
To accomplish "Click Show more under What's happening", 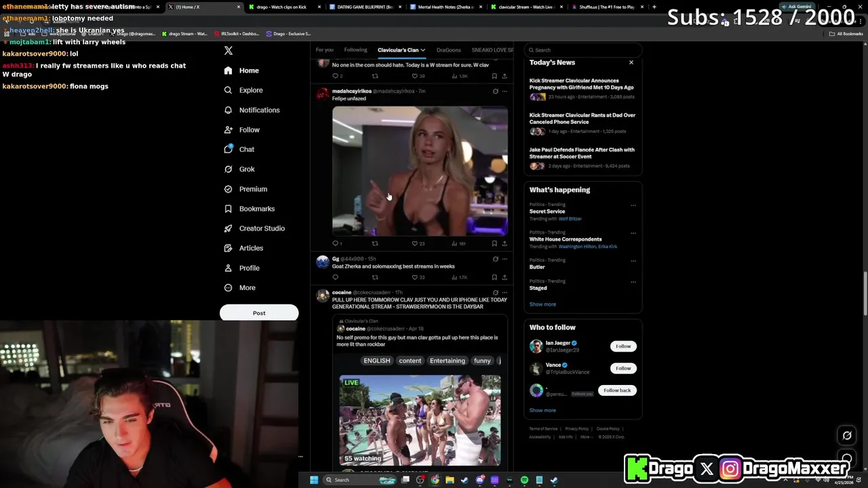I will [x=542, y=304].
